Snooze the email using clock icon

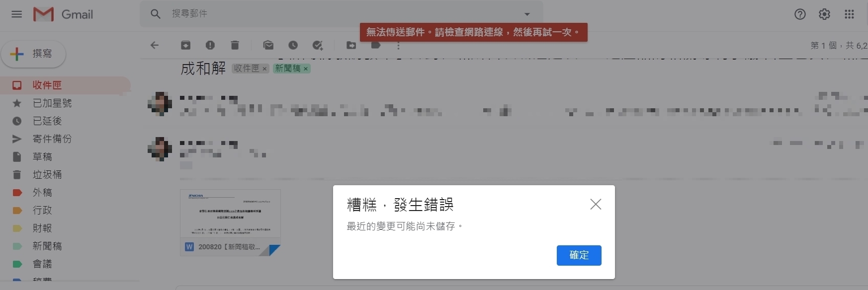tap(293, 45)
